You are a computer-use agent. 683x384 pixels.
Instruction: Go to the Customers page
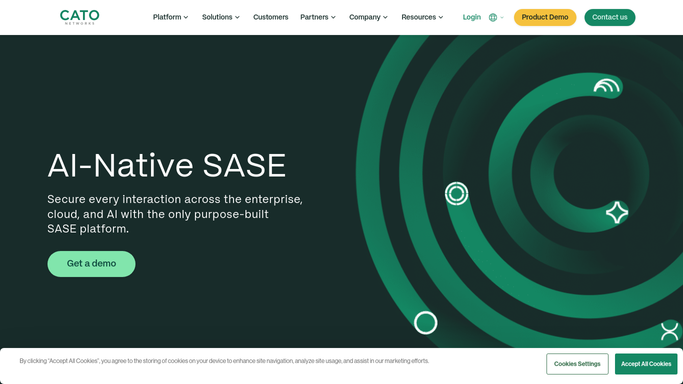click(270, 17)
